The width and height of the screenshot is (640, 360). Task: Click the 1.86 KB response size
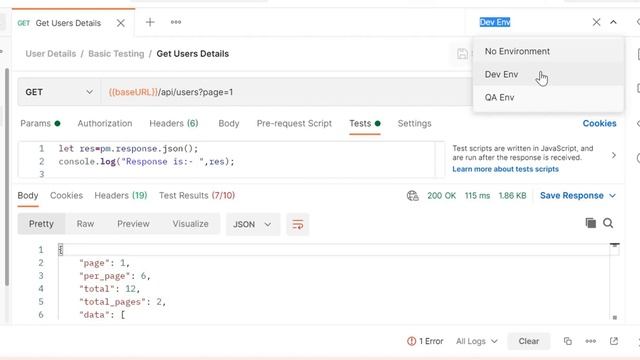click(512, 196)
